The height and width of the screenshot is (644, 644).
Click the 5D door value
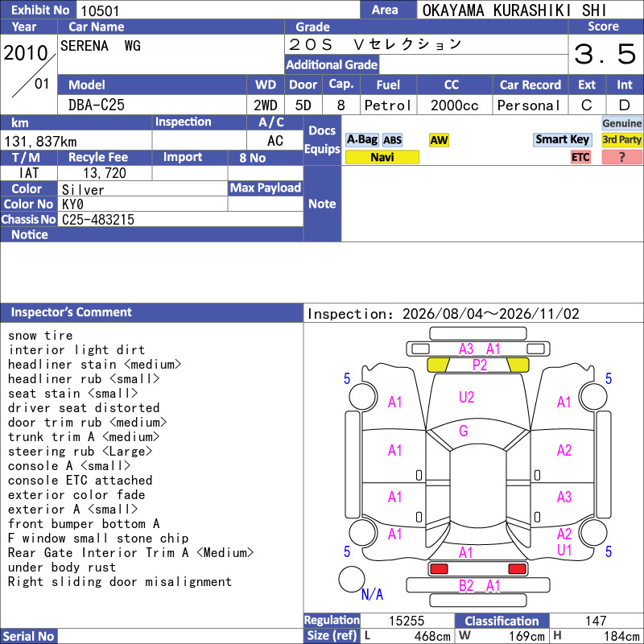coord(303,105)
